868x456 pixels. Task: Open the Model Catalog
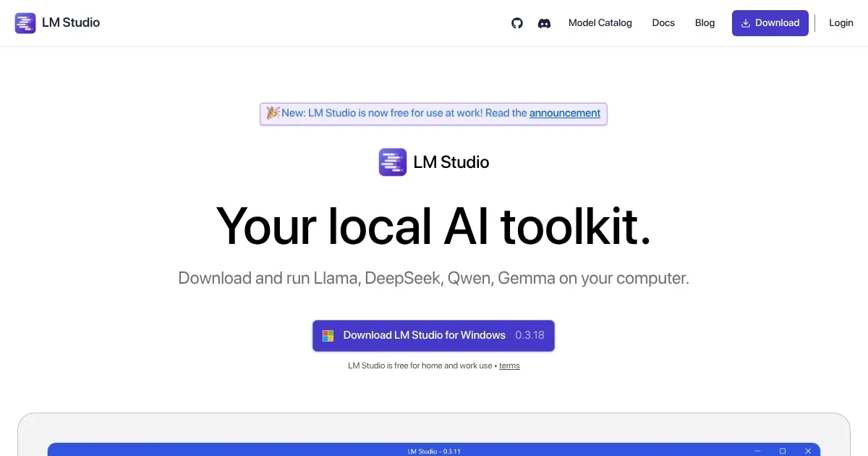pyautogui.click(x=600, y=22)
